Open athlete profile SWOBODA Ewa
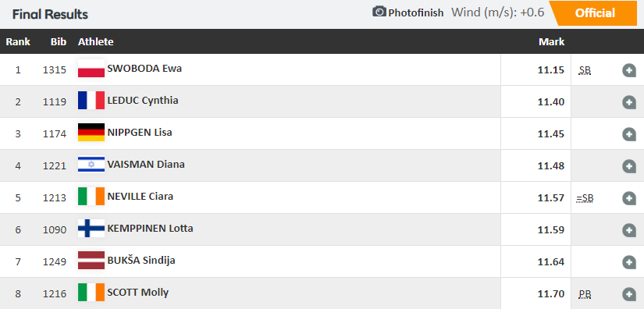 point(144,68)
